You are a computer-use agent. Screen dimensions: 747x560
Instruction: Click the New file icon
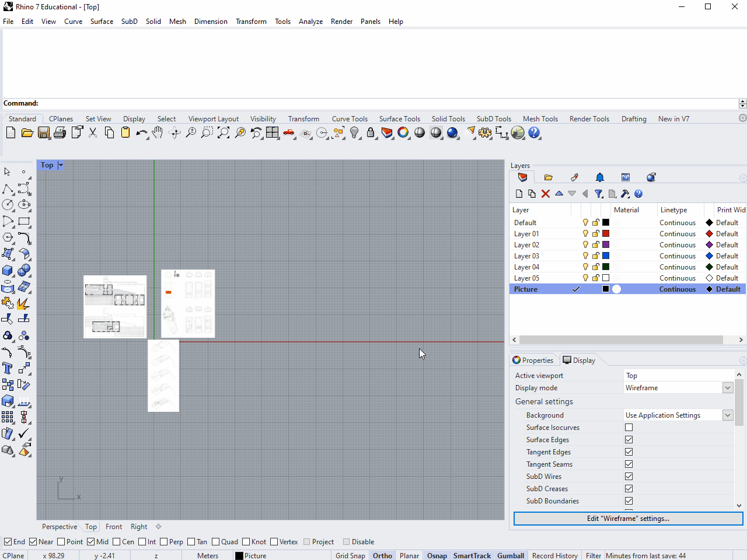[11, 133]
